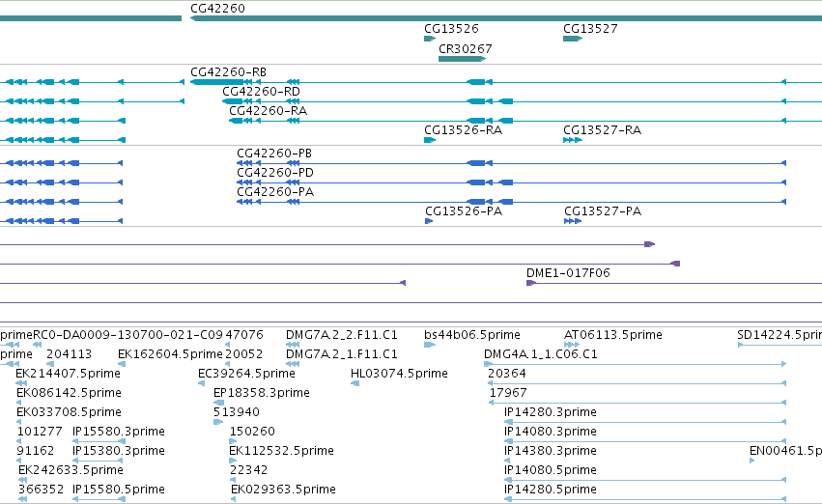Click the EK214407.5prime EST label
Image resolution: width=822 pixels, height=504 pixels.
(x=69, y=374)
